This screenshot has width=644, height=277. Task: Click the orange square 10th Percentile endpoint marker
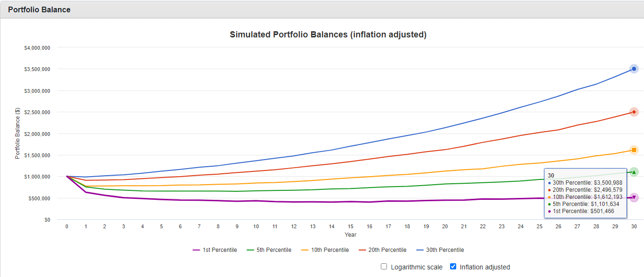634,150
